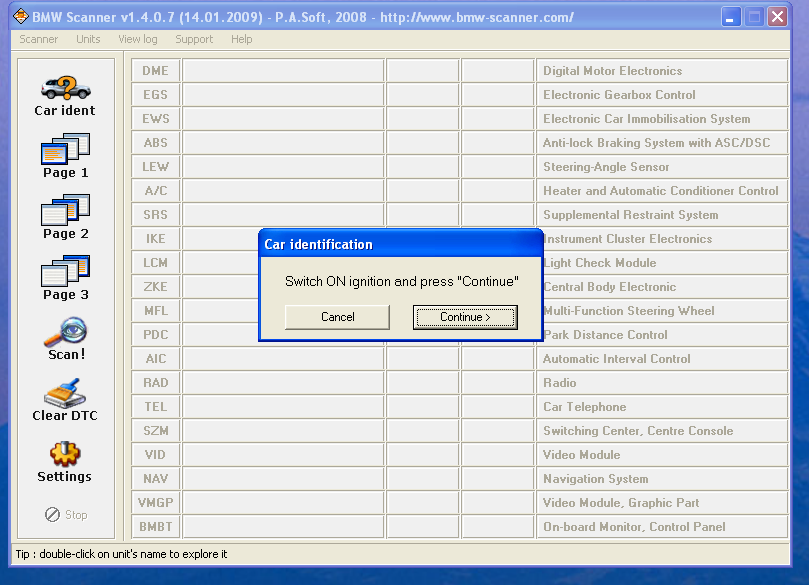Minimize the BMW Scanner window
809x585 pixels.
pos(730,17)
